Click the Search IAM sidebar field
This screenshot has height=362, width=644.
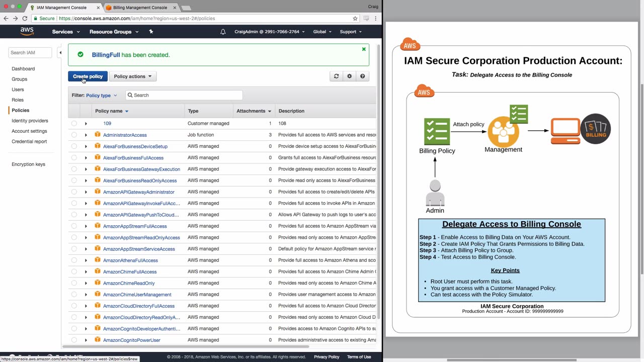pos(30,52)
